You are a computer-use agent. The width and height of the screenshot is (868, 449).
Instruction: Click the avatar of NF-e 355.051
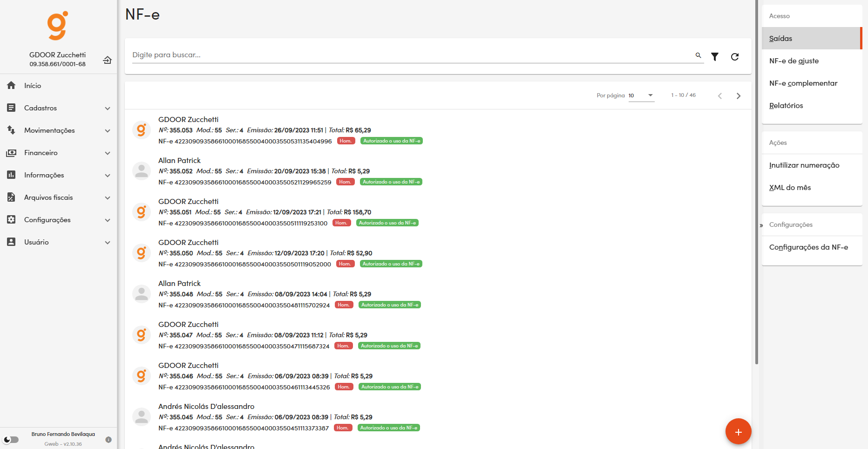click(142, 212)
